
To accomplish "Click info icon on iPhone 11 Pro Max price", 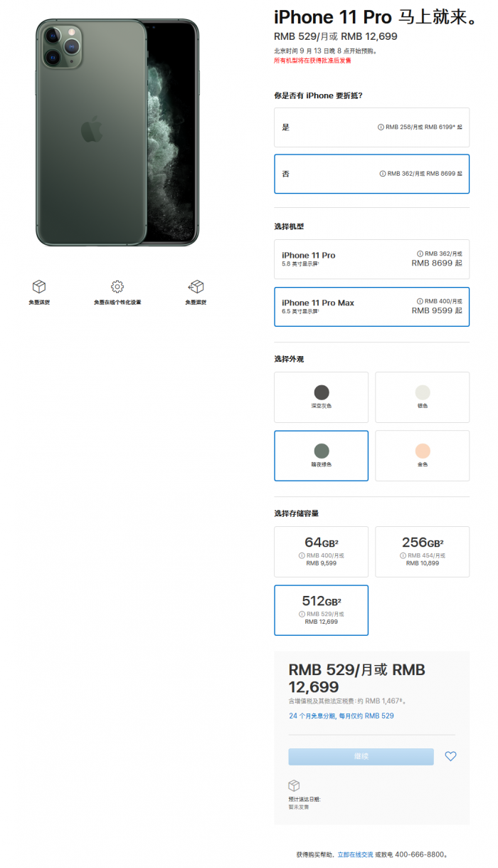I will [x=420, y=301].
